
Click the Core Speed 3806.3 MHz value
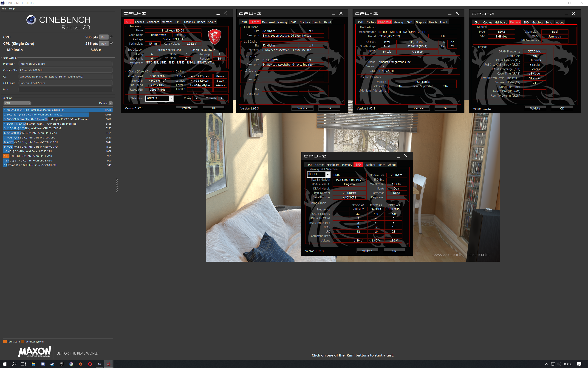(157, 76)
